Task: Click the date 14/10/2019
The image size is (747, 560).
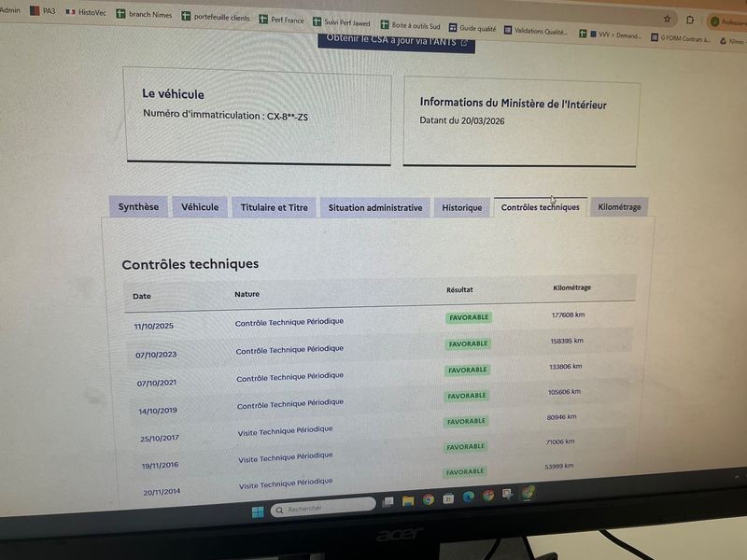Action: coord(158,411)
